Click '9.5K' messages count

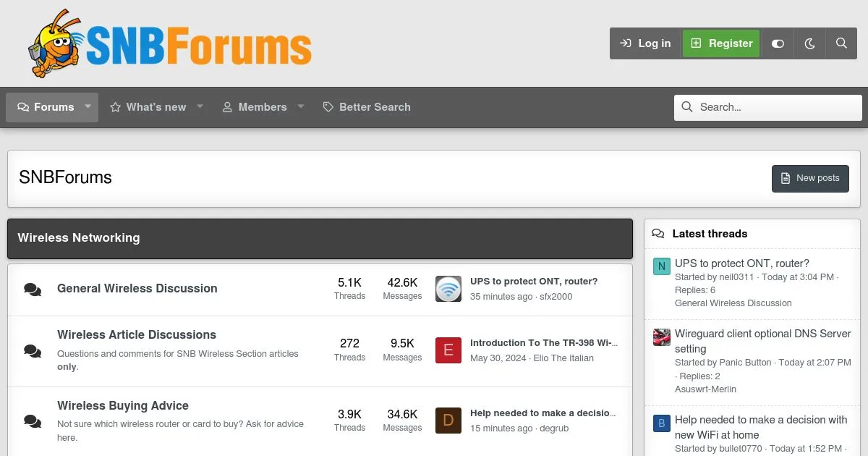402,344
